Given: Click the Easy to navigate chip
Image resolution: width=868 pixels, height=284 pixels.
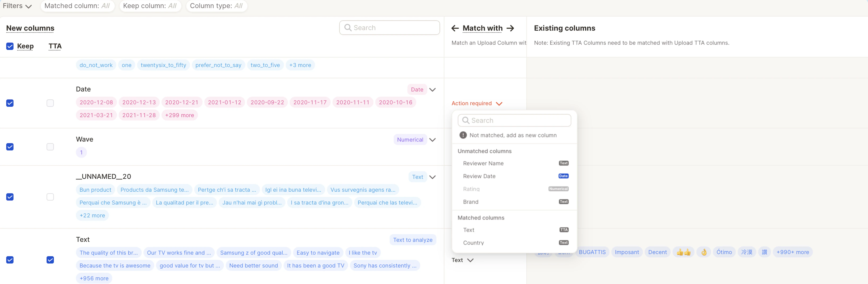Looking at the screenshot, I should (318, 253).
